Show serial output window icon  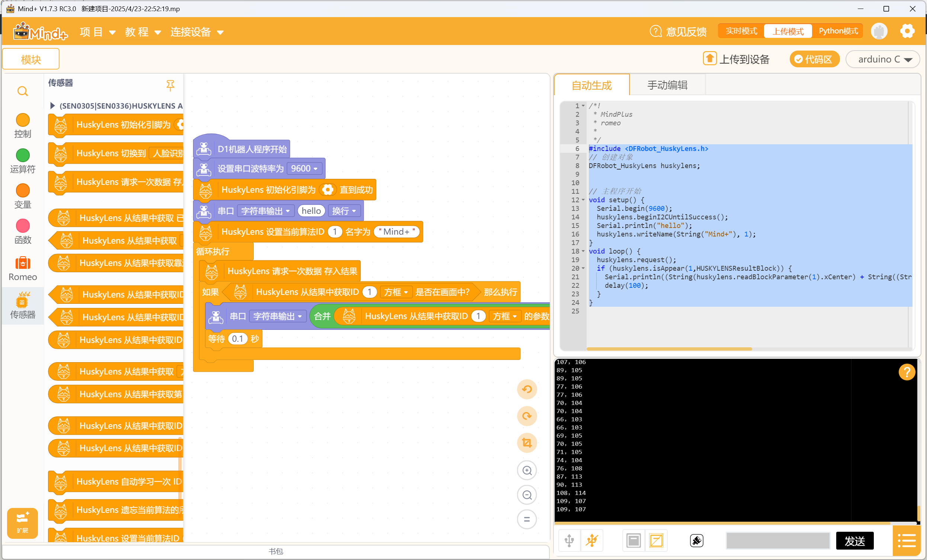pyautogui.click(x=633, y=541)
